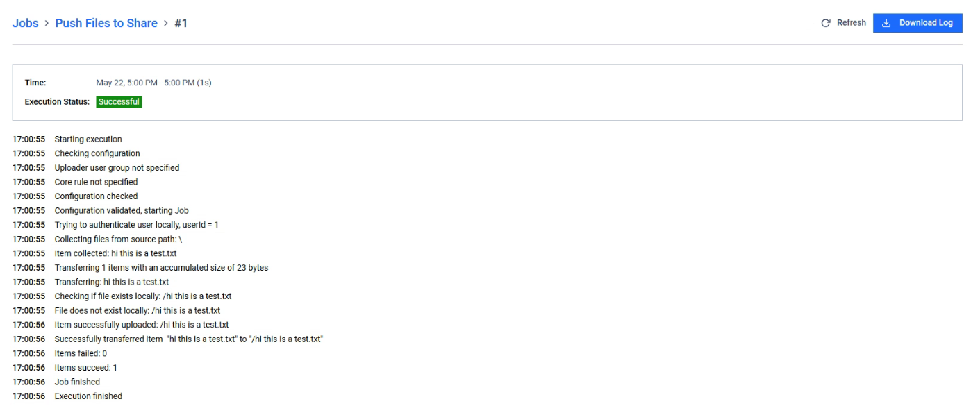Open the Push Files to Share job
The image size is (980, 415).
tap(106, 23)
